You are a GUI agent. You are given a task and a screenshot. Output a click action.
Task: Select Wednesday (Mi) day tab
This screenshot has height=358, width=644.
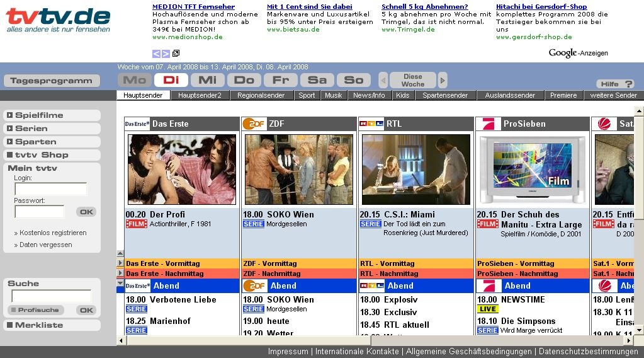point(208,80)
